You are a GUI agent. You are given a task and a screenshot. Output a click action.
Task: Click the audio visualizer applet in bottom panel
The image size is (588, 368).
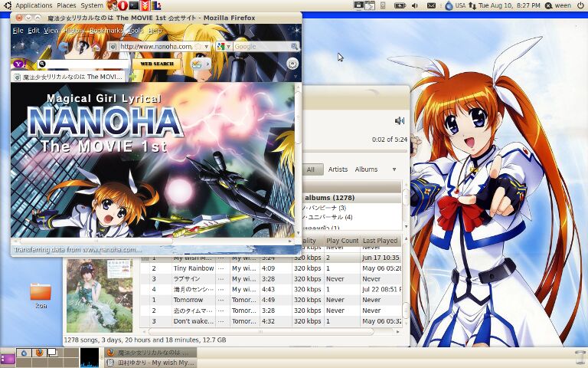point(90,357)
